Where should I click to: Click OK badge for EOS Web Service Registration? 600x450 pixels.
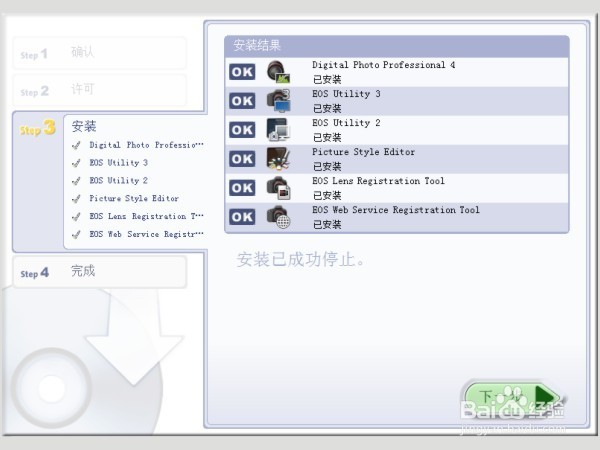242,217
